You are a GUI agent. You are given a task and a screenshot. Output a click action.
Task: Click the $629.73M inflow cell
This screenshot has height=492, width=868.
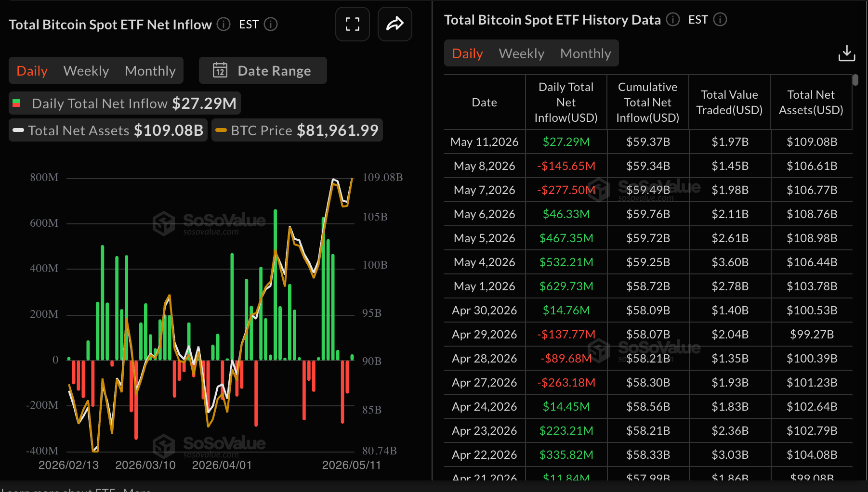(566, 286)
